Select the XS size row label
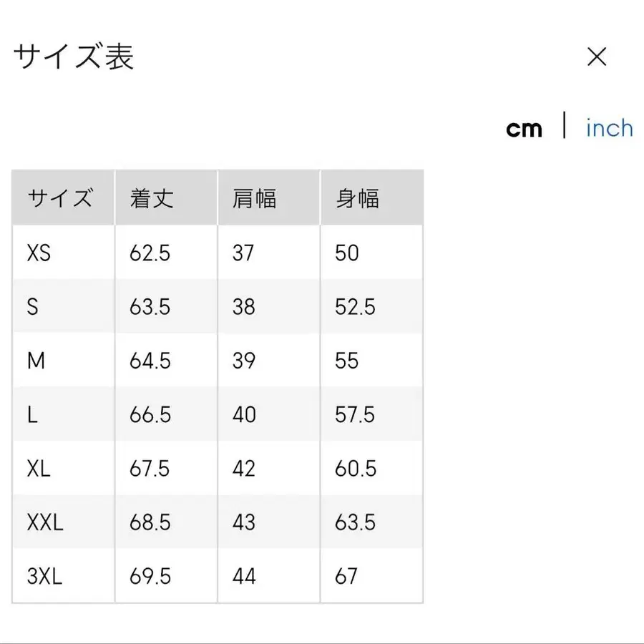The height and width of the screenshot is (644, 644). click(x=39, y=253)
